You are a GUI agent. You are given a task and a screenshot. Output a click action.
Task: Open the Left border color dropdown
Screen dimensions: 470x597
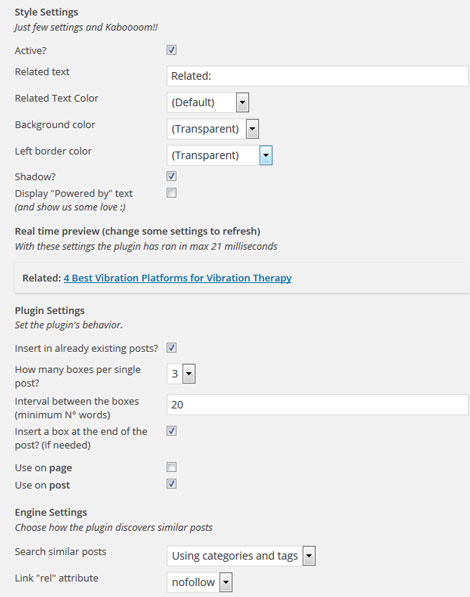pyautogui.click(x=266, y=155)
